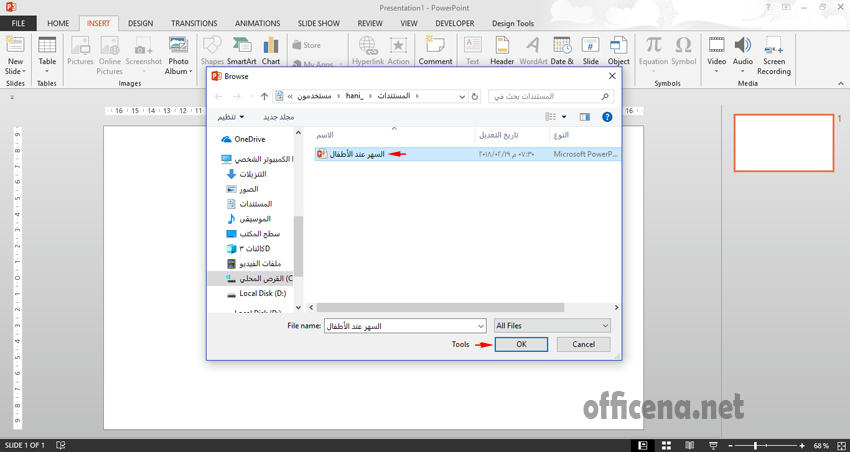
Task: Switch to the DESIGN tab
Action: 140,23
